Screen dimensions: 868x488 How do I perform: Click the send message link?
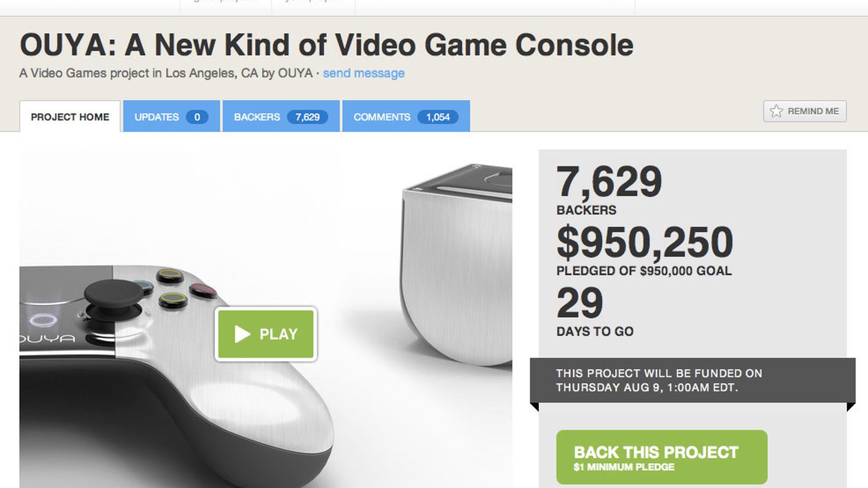pos(363,73)
